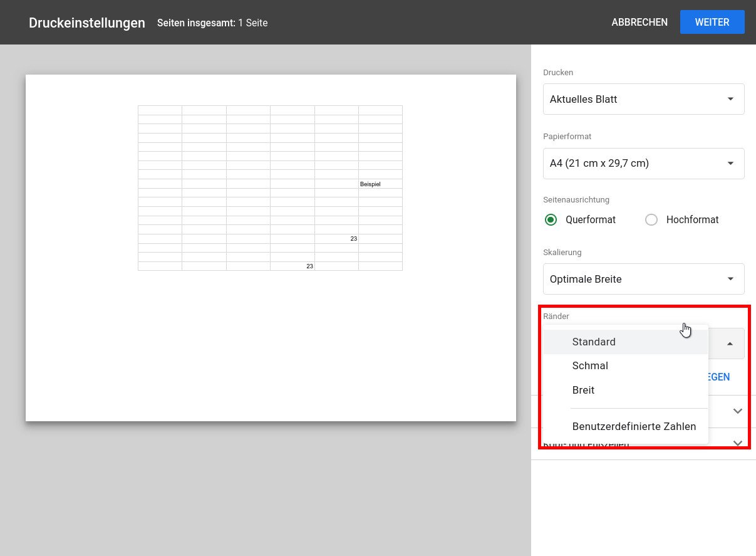Choose Standard from the margins menu
Viewport: 756px width, 556px height.
point(593,342)
